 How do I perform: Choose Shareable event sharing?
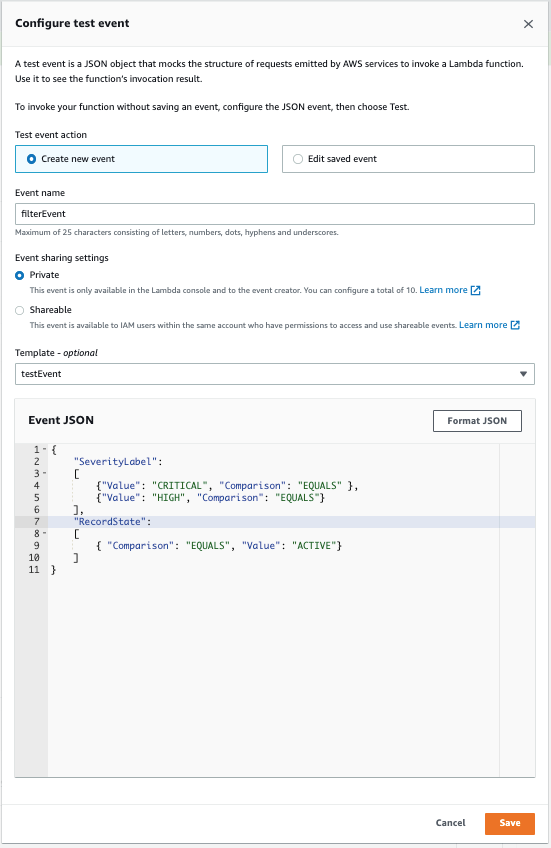(19, 310)
